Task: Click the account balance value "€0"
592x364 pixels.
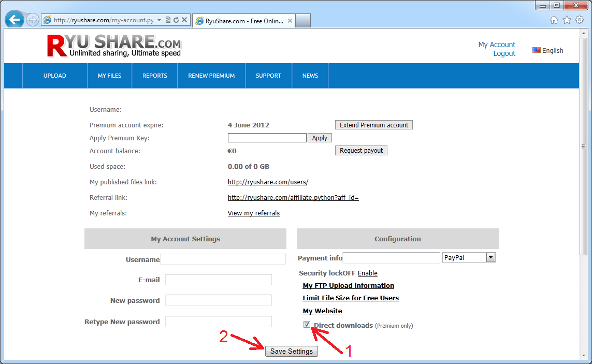Action: [x=232, y=151]
